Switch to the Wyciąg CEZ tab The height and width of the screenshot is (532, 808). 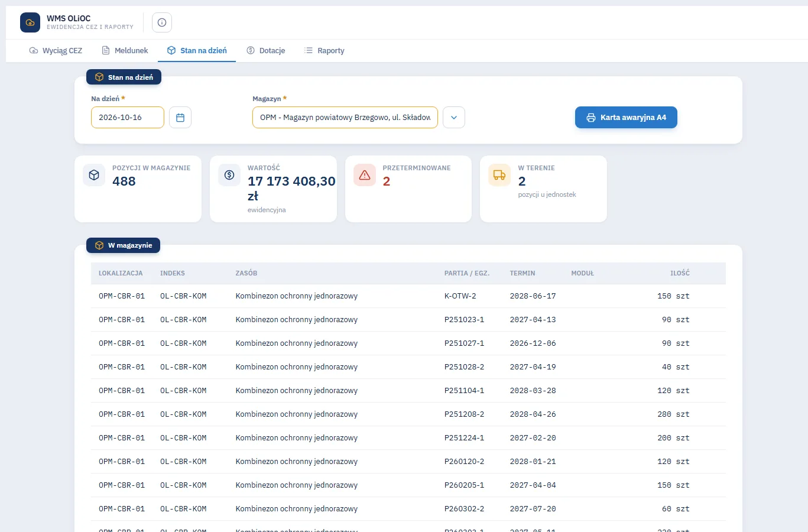[x=56, y=51]
